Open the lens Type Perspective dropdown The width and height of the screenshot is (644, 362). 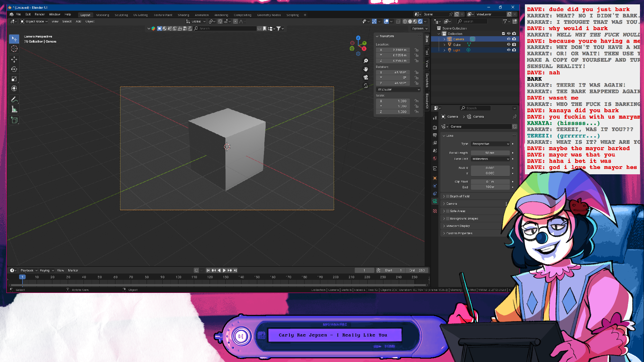tap(490, 144)
